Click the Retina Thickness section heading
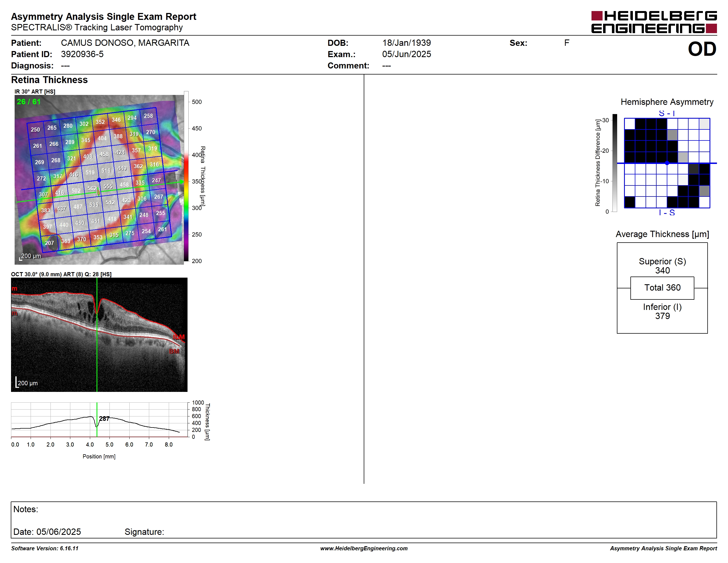 [x=49, y=80]
